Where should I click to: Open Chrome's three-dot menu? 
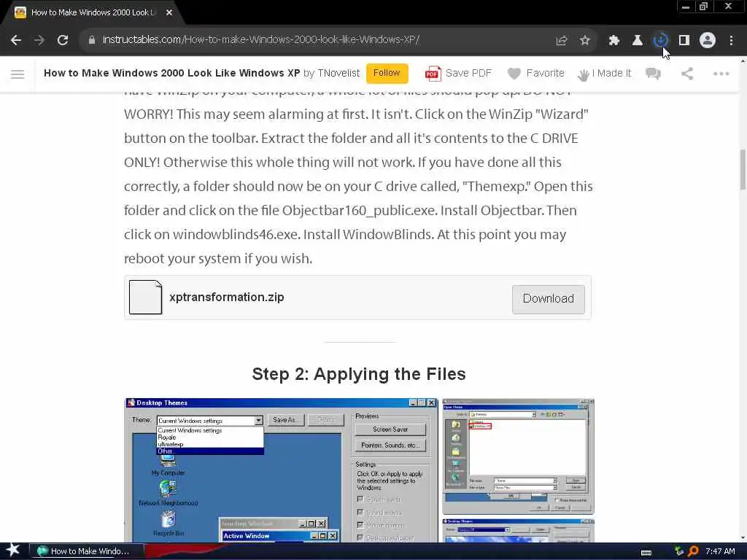[731, 41]
